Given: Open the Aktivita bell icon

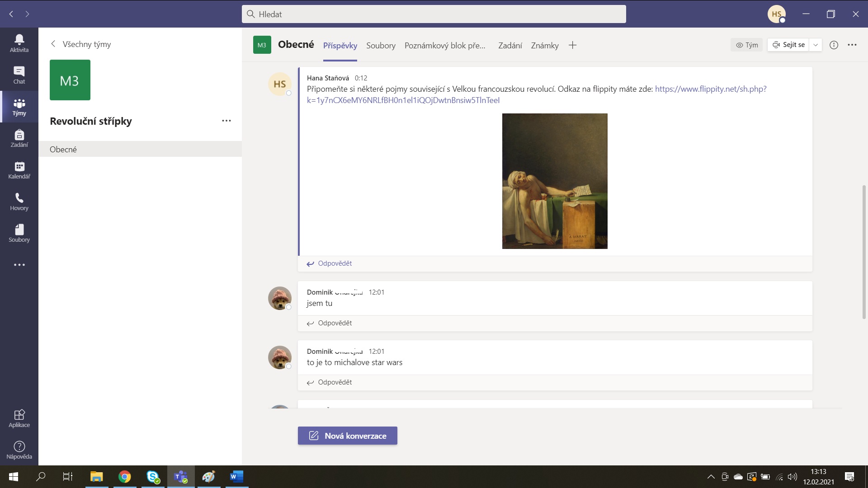Looking at the screenshot, I should click(x=19, y=43).
